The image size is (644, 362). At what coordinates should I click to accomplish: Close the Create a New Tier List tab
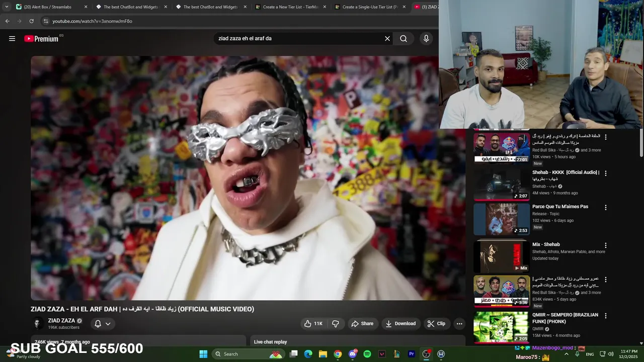click(x=325, y=7)
